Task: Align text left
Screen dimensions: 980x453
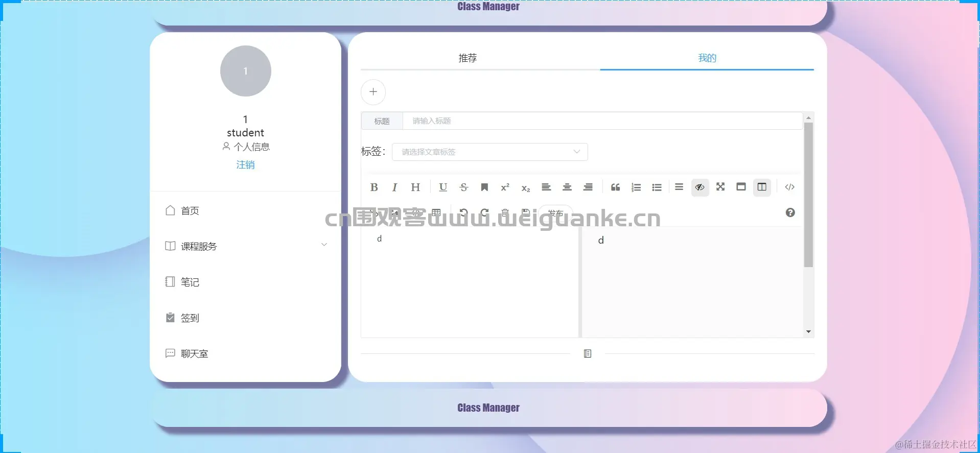Action: point(546,187)
